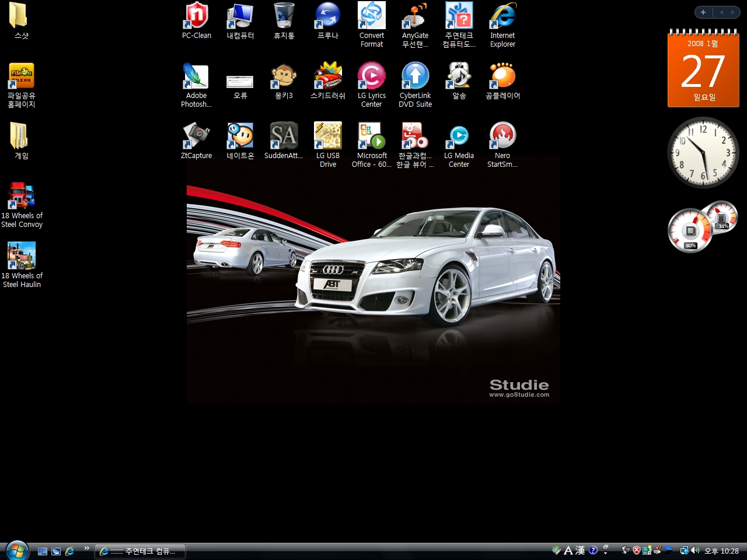Select the LG Lyrics Center icon
Image resolution: width=747 pixels, height=560 pixels.
pos(372,85)
